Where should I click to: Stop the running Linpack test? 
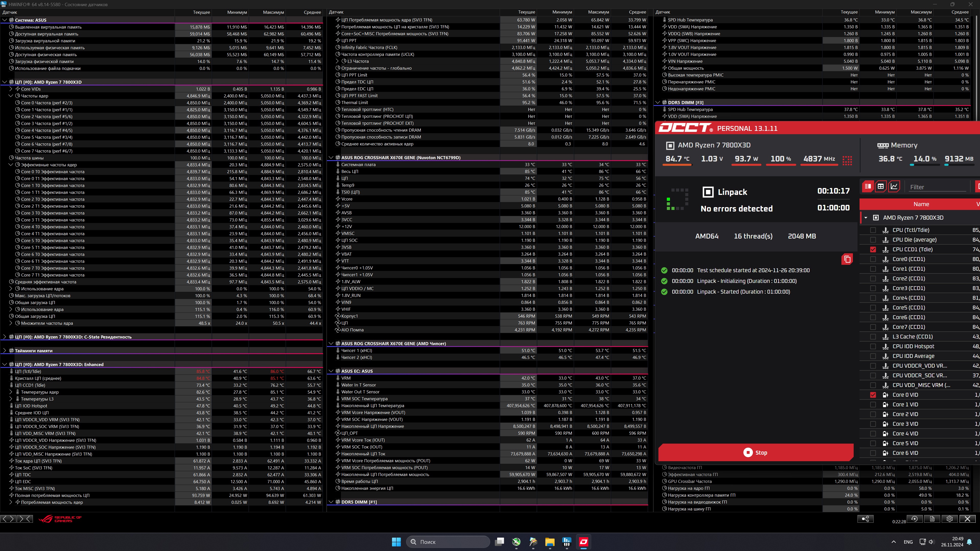[755, 453]
